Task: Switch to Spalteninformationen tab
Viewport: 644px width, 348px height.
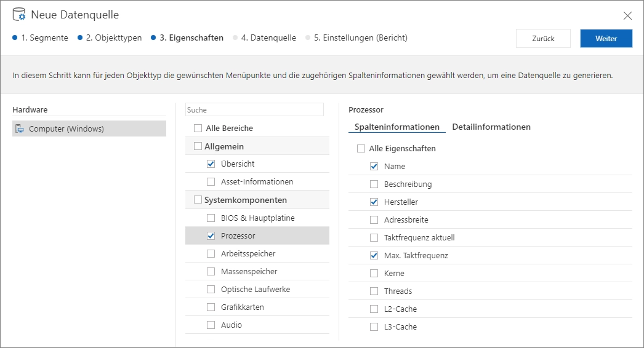Action: 396,127
